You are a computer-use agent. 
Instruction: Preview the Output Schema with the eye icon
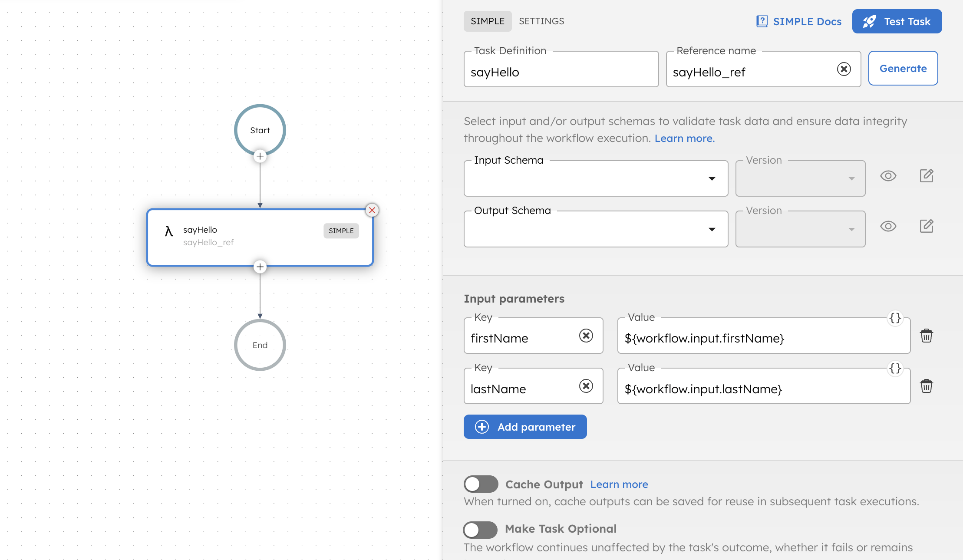(x=888, y=226)
